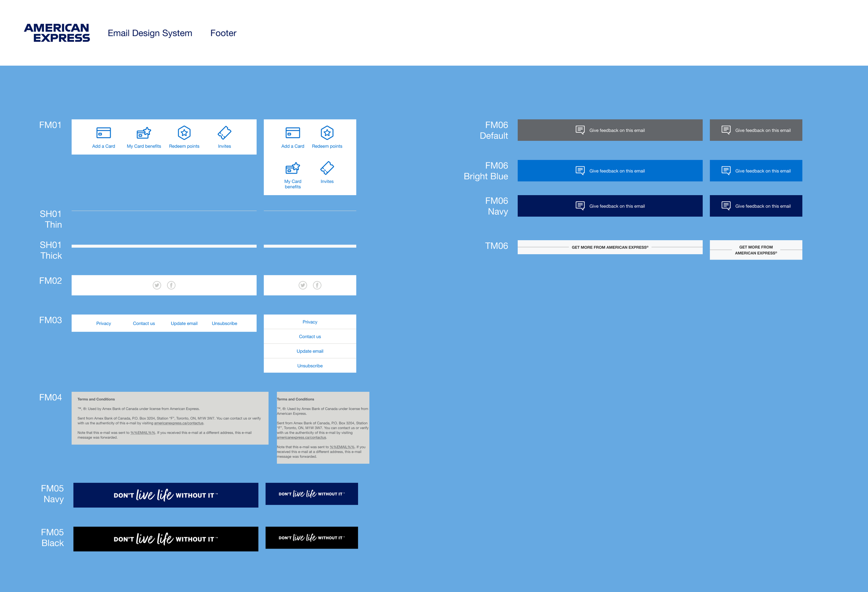Click Add a Card icon in narrow FM01
The width and height of the screenshot is (868, 592).
click(293, 133)
